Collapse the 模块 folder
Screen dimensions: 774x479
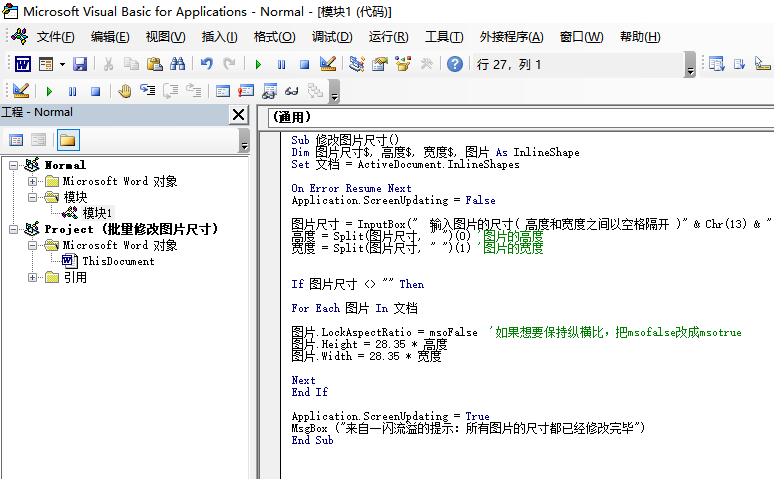tap(32, 197)
